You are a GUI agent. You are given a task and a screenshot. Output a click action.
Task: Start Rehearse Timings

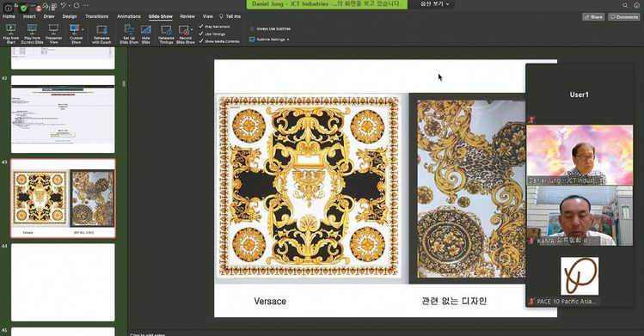tap(166, 34)
